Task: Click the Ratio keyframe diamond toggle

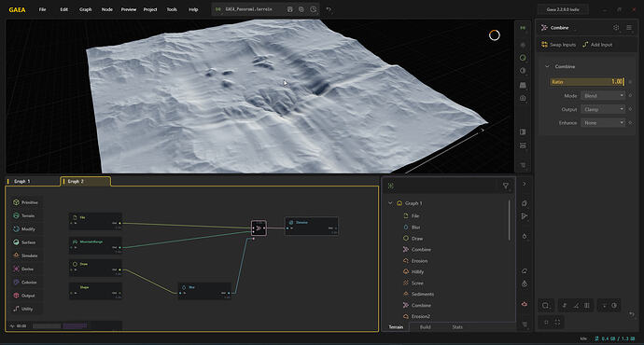Action: 630,82
